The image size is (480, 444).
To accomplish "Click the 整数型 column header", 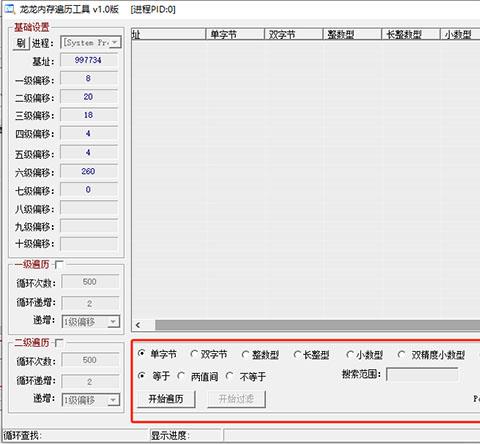I will pos(352,34).
